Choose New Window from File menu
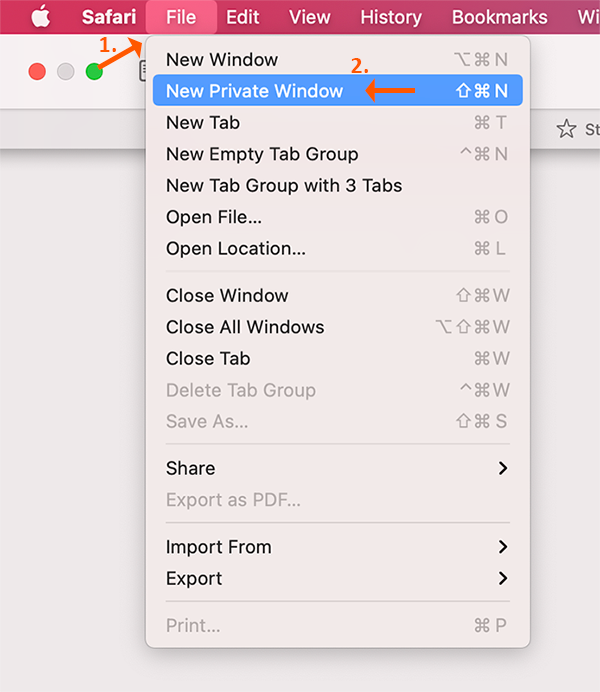The height and width of the screenshot is (692, 600). tap(222, 60)
